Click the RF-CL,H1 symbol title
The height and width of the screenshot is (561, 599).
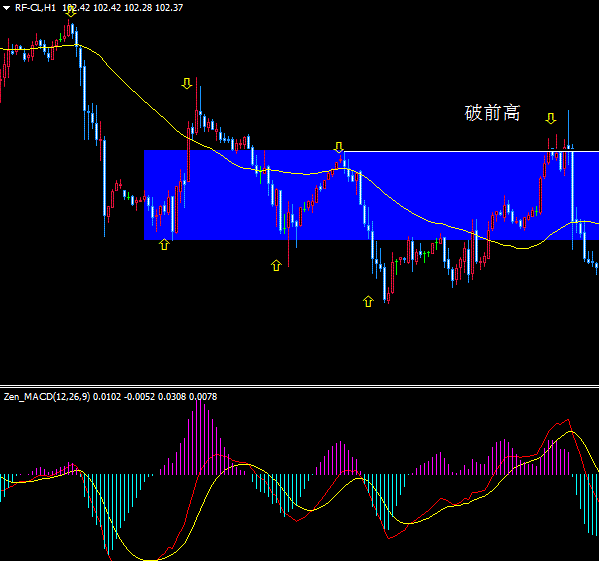[x=35, y=8]
